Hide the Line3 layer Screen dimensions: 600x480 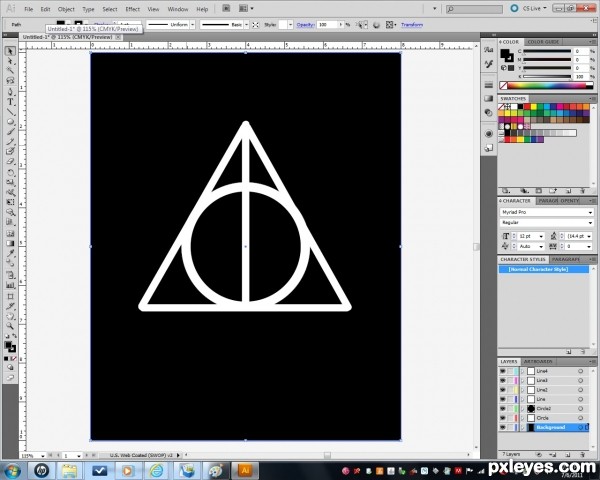click(502, 380)
